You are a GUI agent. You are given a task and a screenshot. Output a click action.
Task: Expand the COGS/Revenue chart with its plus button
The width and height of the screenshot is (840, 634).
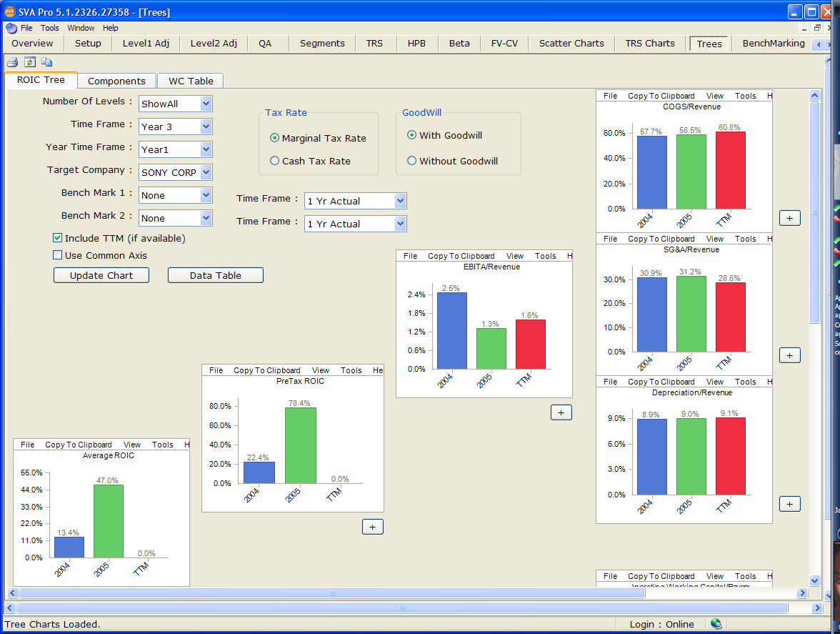(789, 218)
